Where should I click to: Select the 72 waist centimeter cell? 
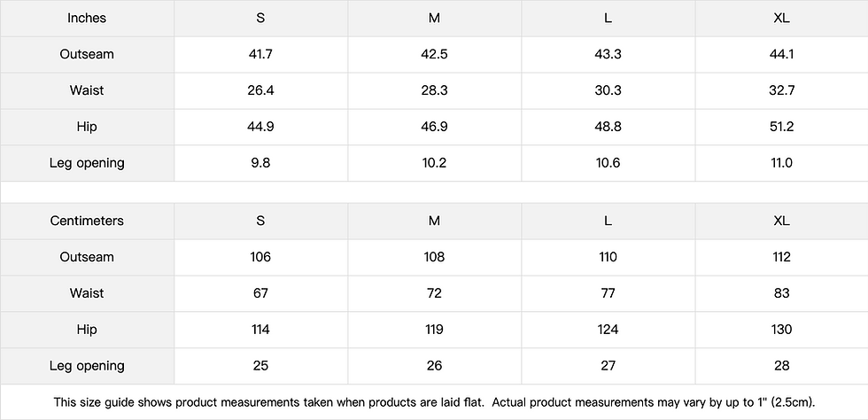(x=434, y=293)
